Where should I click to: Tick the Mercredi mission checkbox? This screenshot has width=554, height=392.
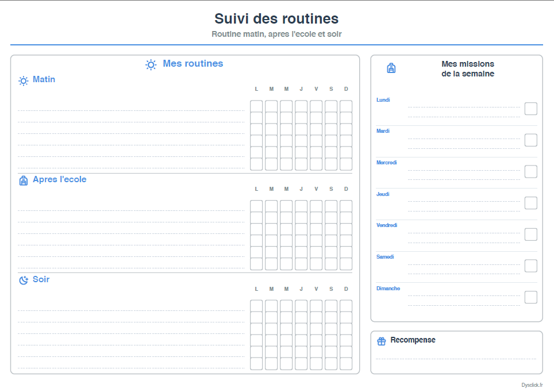tap(530, 171)
